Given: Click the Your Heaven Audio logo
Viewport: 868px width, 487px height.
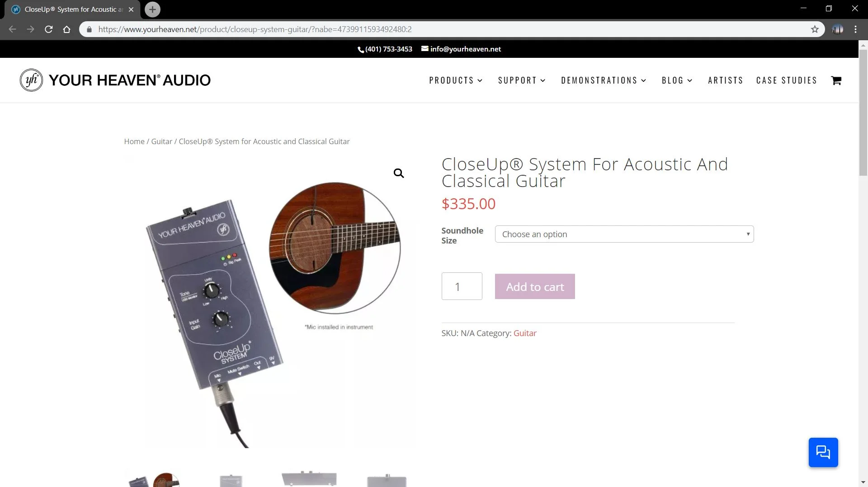Looking at the screenshot, I should click(115, 80).
